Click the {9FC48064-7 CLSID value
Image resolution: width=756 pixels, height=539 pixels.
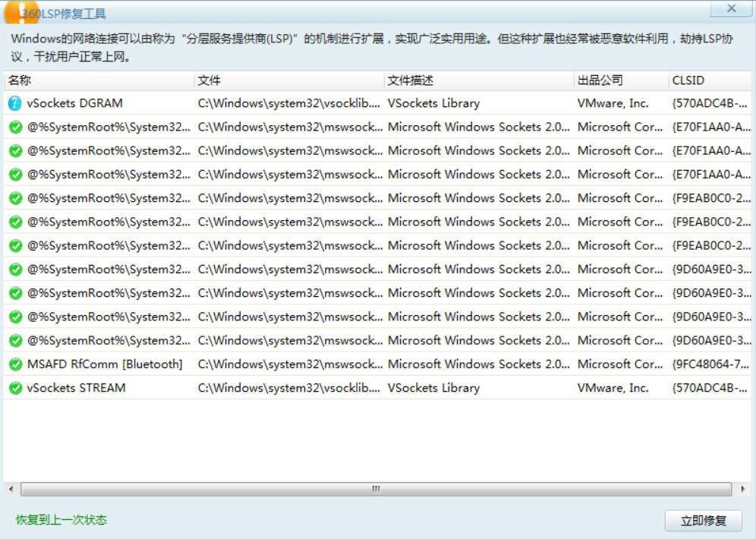pos(710,364)
